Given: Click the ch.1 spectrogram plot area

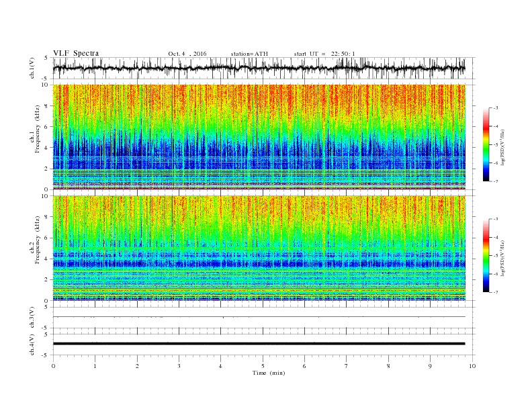Looking at the screenshot, I should tap(259, 137).
